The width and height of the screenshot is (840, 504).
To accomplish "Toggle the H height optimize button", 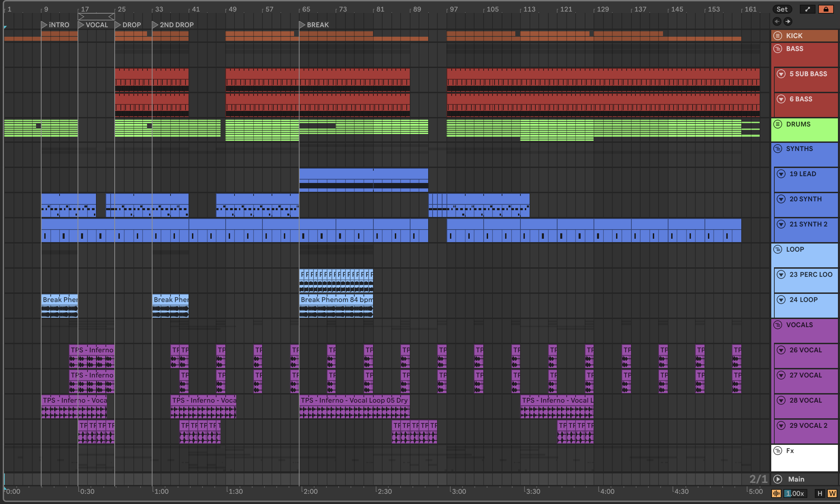I will click(x=820, y=493).
